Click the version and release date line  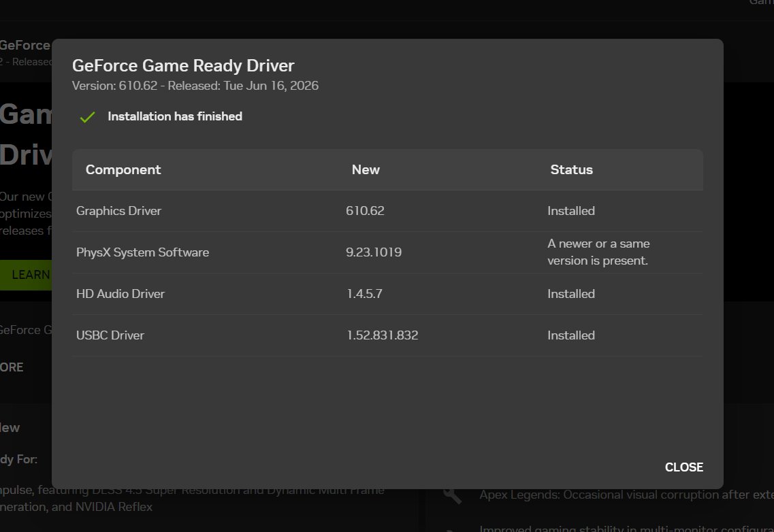coord(195,85)
